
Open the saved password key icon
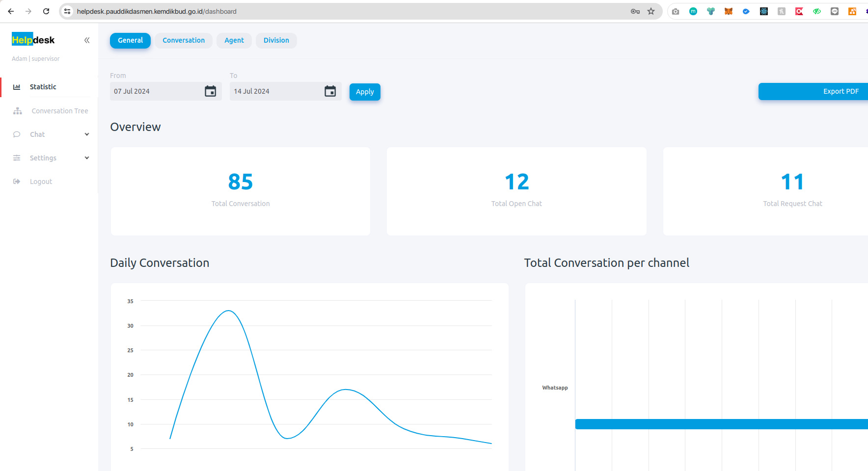point(635,11)
